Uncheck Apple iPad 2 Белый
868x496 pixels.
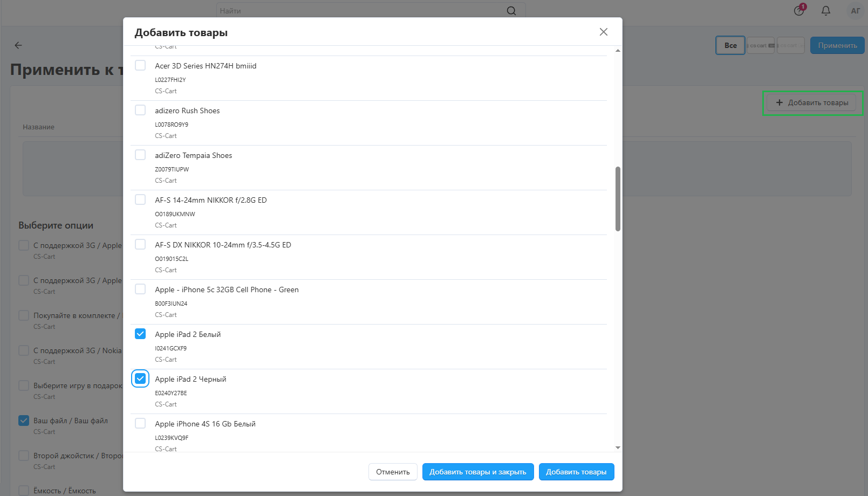pos(140,334)
